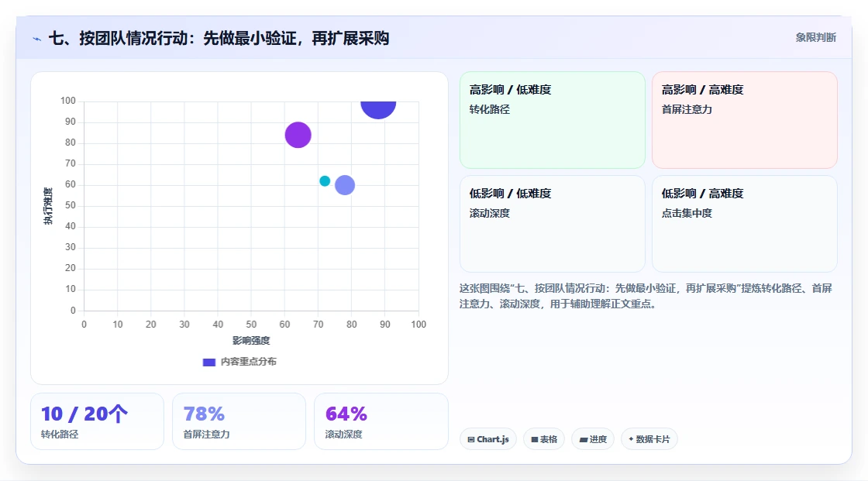Click the 执行难度 y-axis title
The image size is (868, 481).
[48, 206]
